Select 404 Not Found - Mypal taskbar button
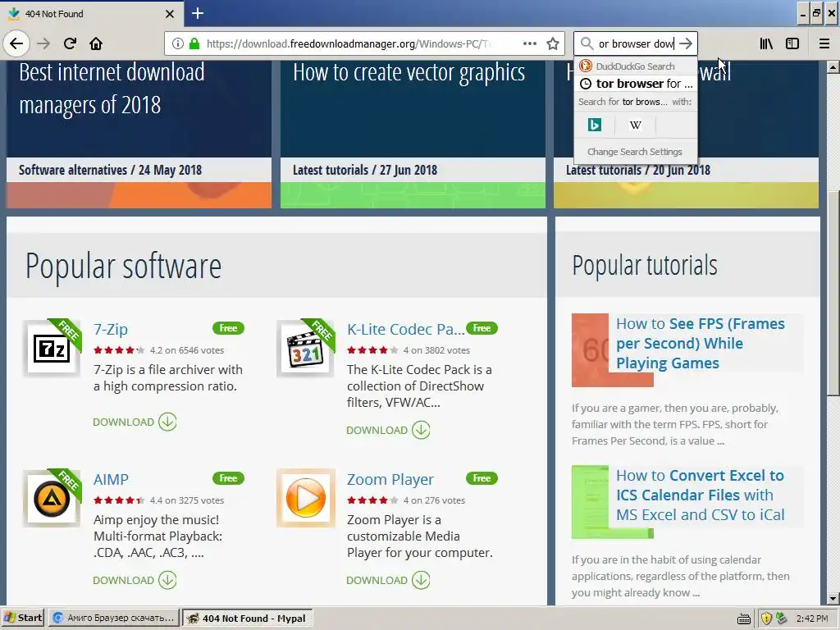 point(247,618)
